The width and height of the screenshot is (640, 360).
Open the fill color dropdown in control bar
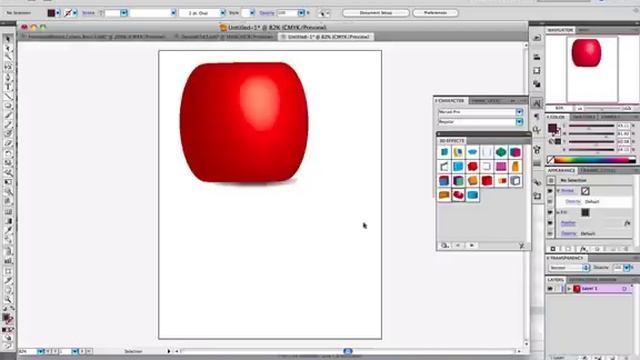[58, 13]
